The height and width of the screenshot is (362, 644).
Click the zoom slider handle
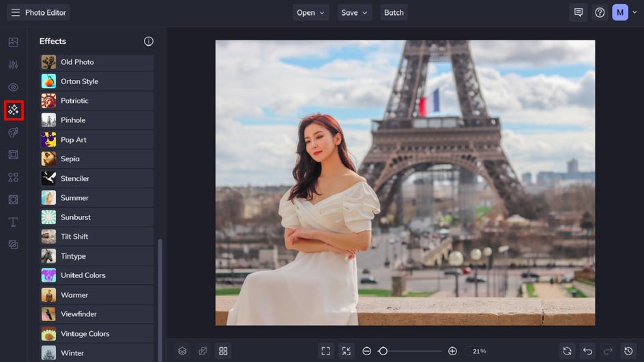click(x=383, y=351)
